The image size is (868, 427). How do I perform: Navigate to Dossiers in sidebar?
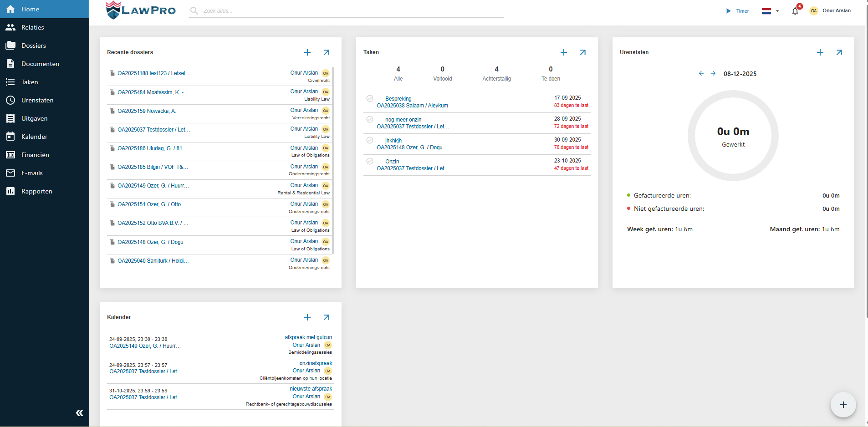pyautogui.click(x=34, y=46)
